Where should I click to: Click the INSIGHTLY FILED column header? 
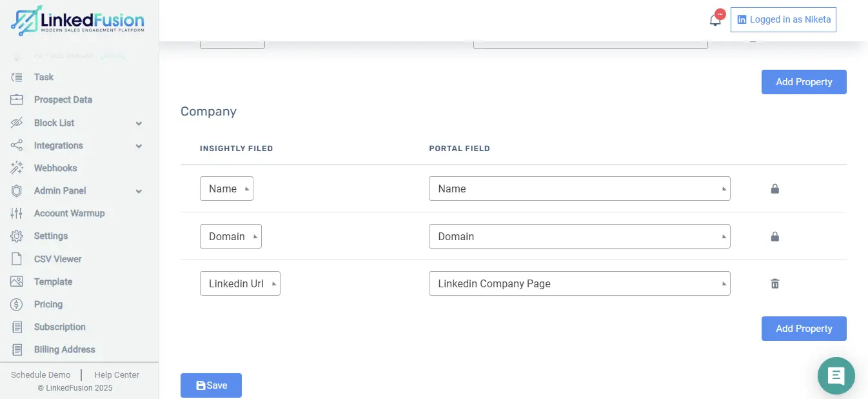237,148
